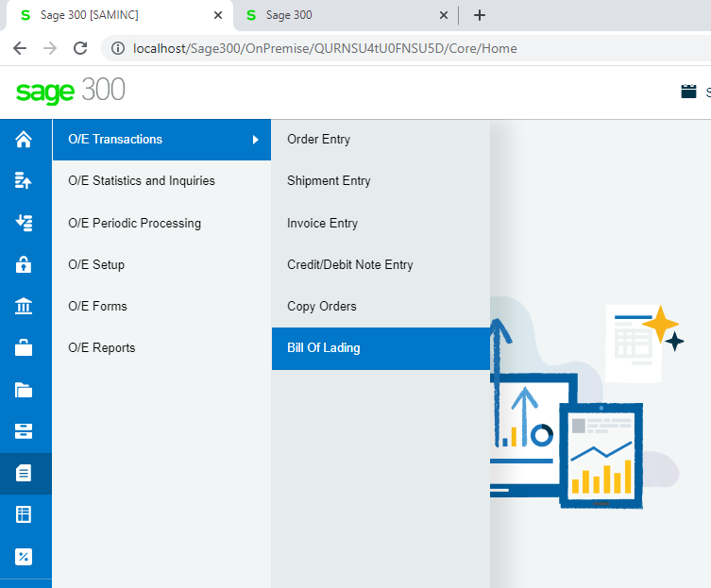Select O/E Transactions menu item
711x588 pixels.
pyautogui.click(x=161, y=140)
